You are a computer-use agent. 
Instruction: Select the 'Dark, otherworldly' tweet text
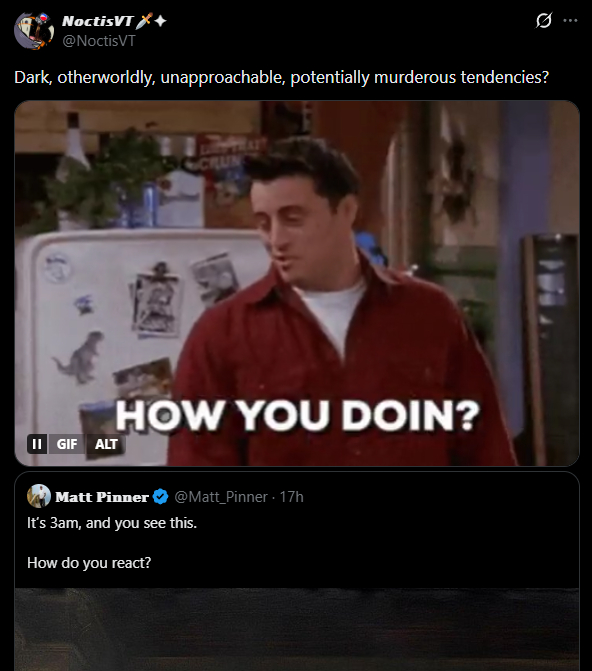click(x=281, y=77)
